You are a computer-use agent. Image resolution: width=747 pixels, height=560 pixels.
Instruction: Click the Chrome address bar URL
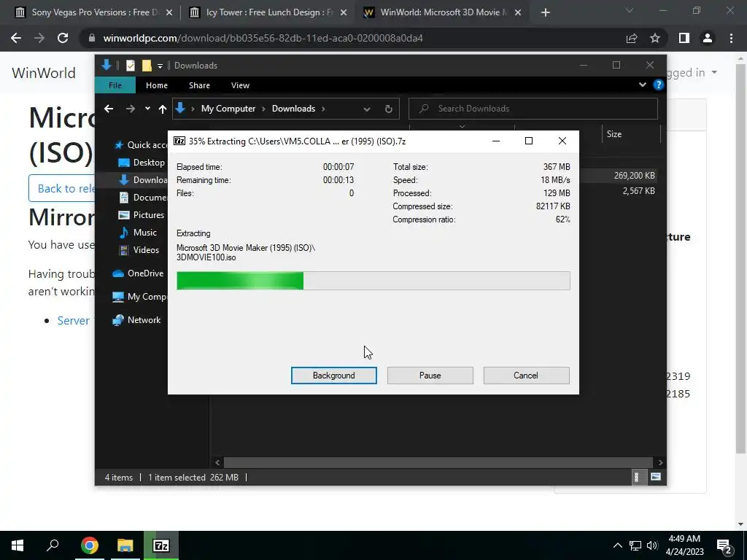pos(263,38)
